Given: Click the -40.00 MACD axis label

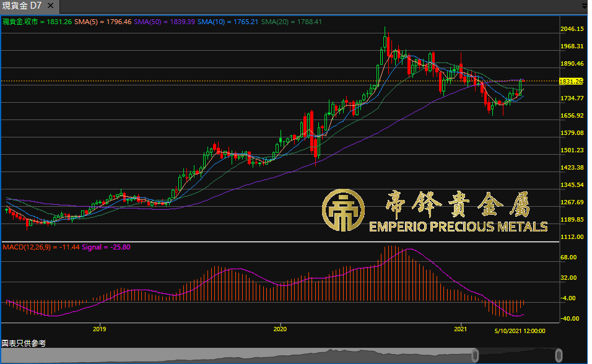Looking at the screenshot, I should point(570,319).
